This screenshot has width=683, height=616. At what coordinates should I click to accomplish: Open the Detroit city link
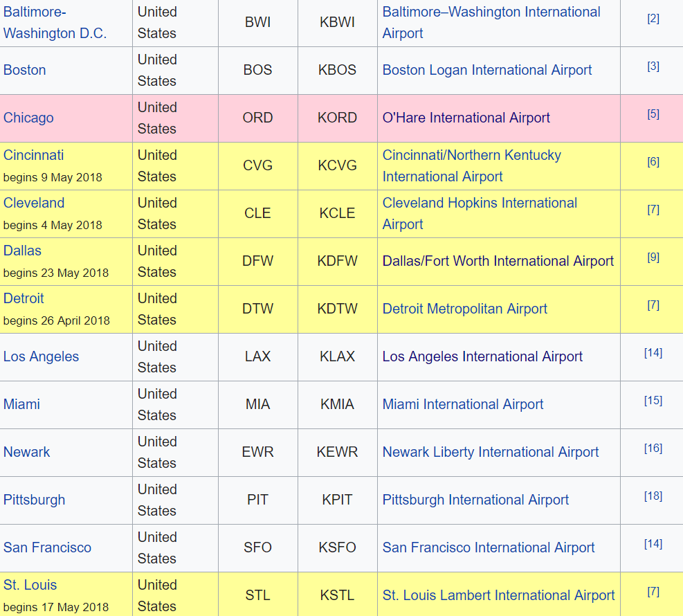[24, 298]
